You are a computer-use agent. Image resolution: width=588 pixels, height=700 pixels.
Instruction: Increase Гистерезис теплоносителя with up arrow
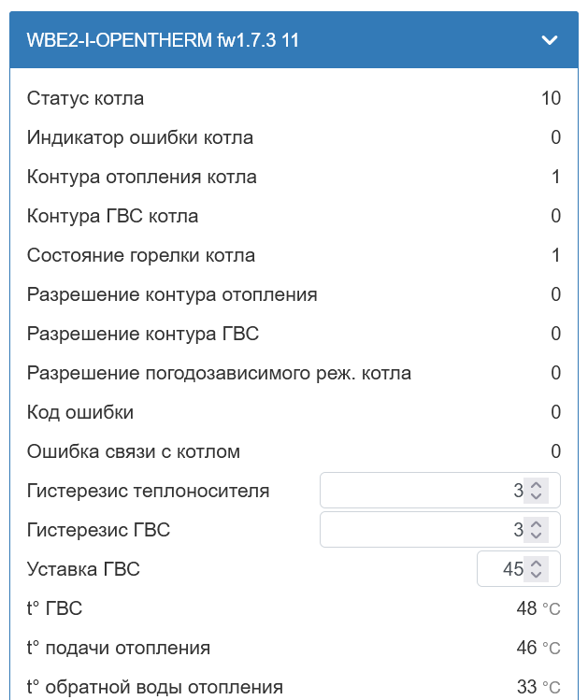pyautogui.click(x=536, y=485)
